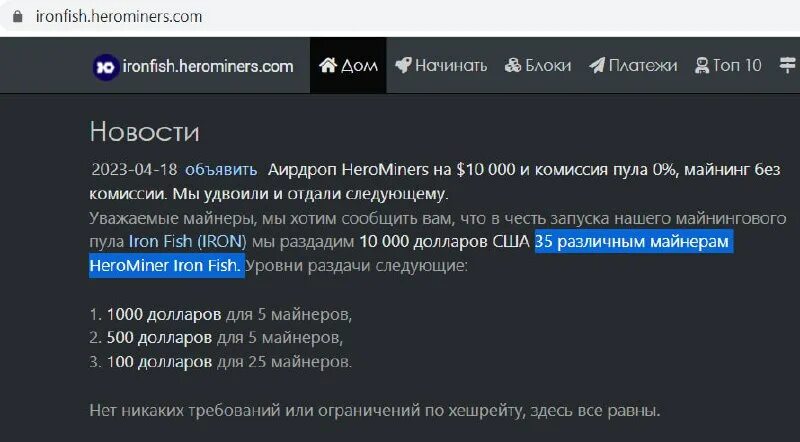This screenshot has height=442, width=800.
Task: Click the award icon beside Топ 10
Action: [702, 65]
